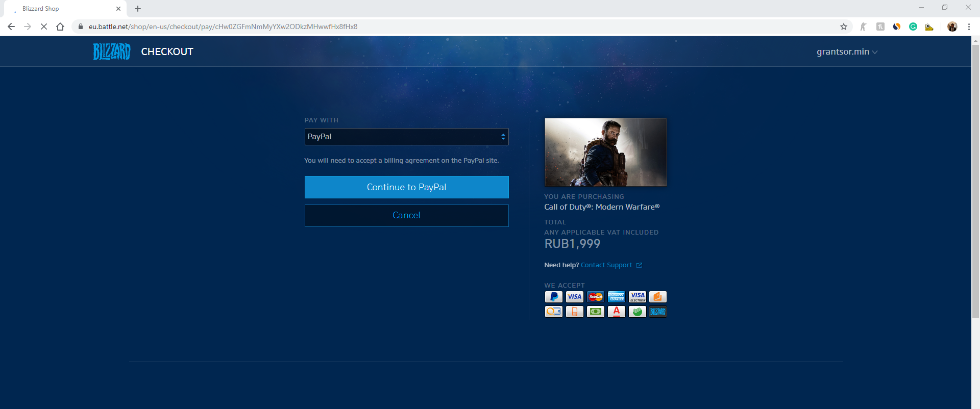Open the Chrome profile avatar
This screenshot has height=409, width=980.
(952, 27)
